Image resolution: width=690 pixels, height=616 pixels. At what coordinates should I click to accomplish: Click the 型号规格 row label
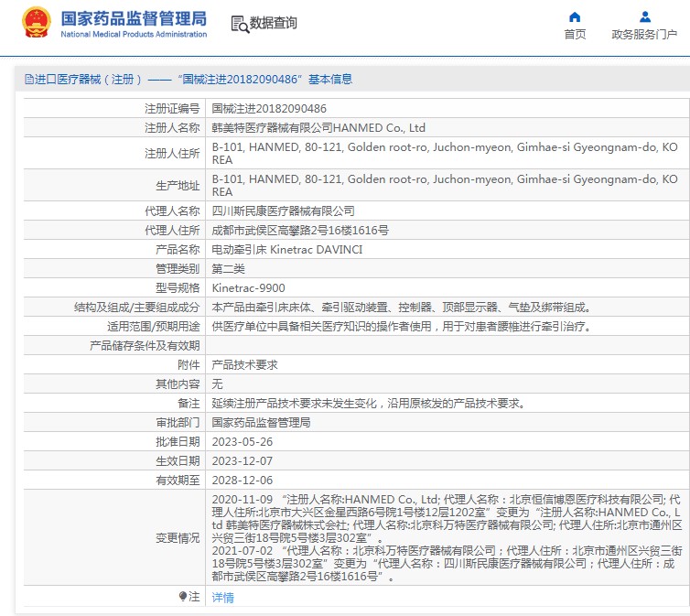pos(178,288)
